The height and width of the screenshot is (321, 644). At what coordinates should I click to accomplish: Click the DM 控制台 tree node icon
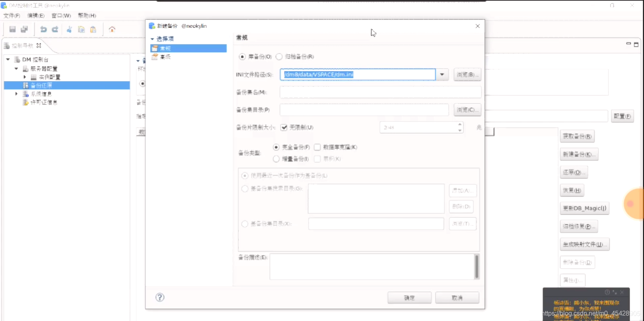click(17, 60)
